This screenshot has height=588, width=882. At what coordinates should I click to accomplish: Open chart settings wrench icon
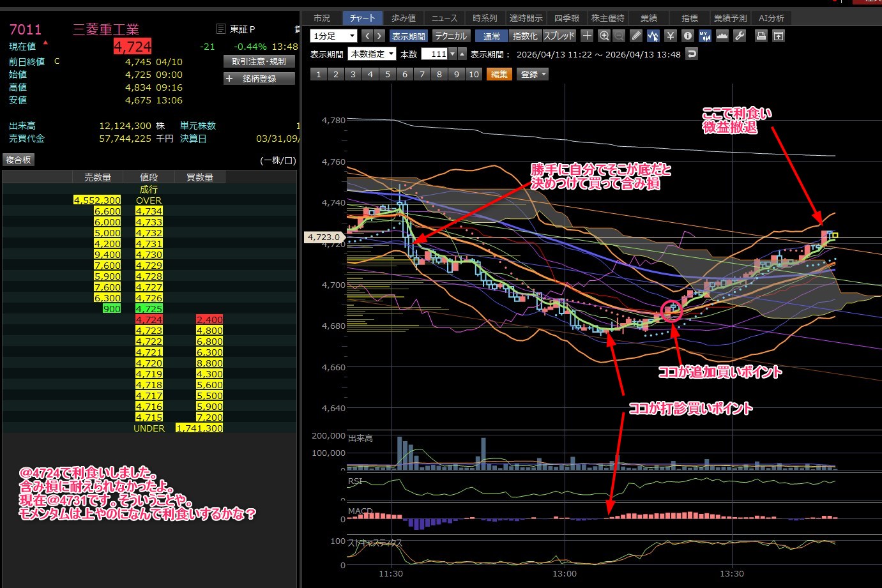740,36
